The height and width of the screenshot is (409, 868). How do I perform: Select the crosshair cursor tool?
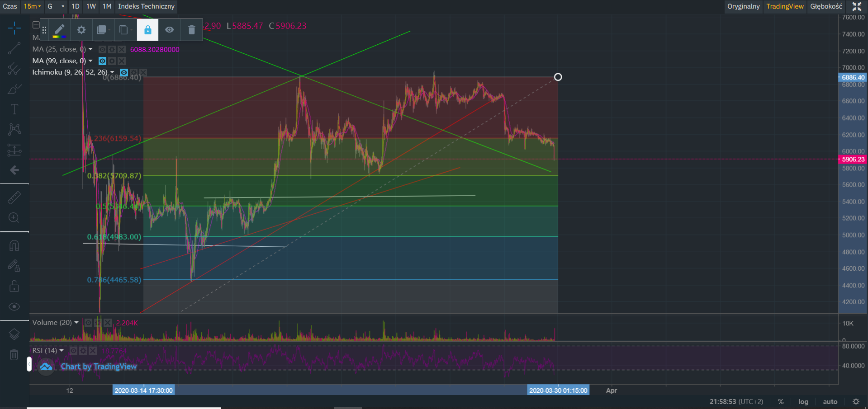pos(14,28)
